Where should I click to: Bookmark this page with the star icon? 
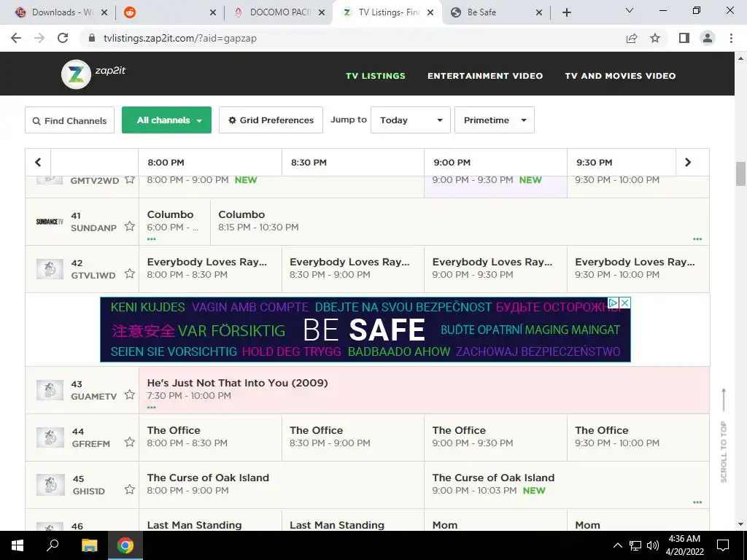655,38
